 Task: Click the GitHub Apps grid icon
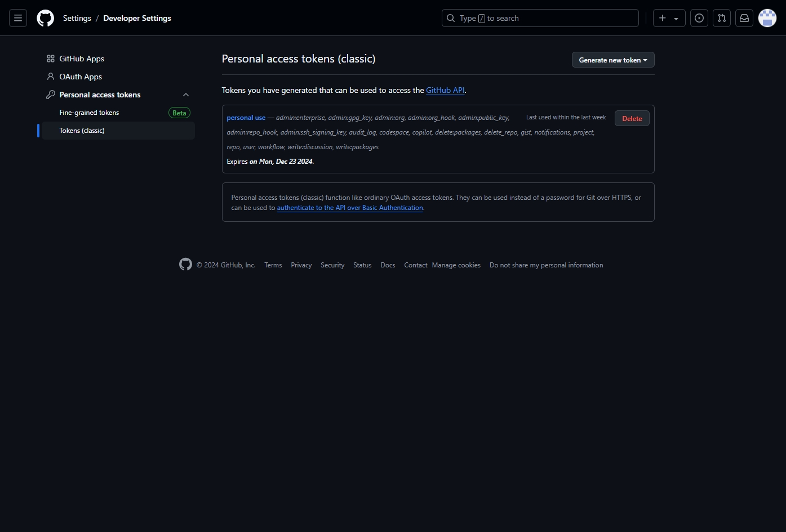point(51,59)
